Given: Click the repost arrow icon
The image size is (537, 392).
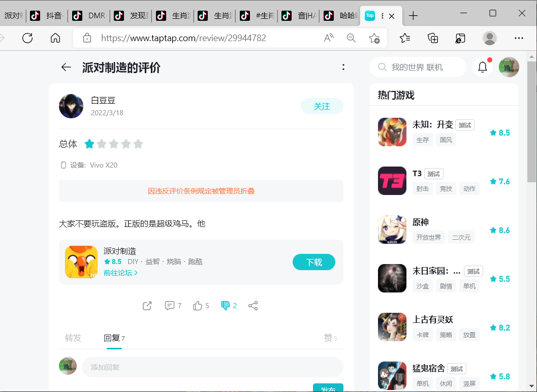Looking at the screenshot, I should pyautogui.click(x=147, y=306).
